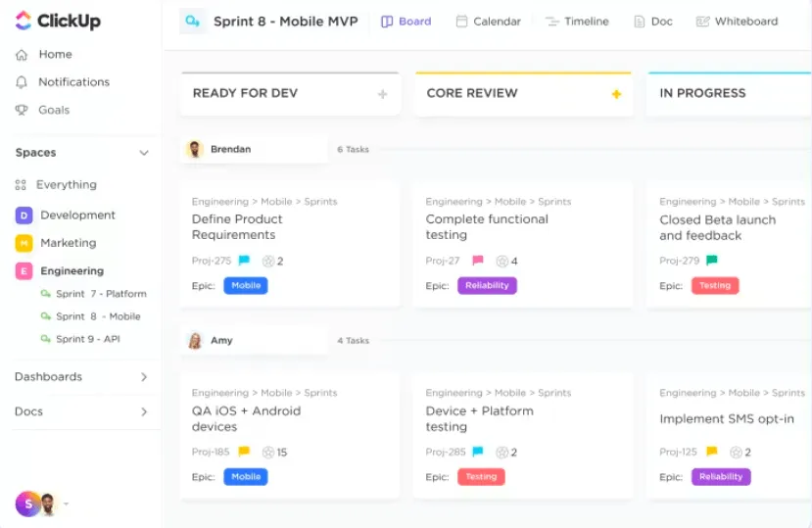Click the sprint icon beside Sprint 8 title

click(x=193, y=22)
